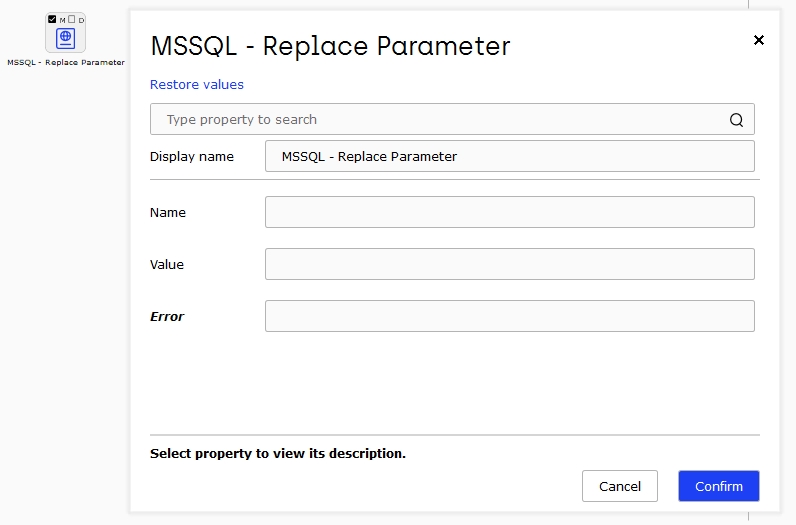Click the magnifier search icon

tap(736, 120)
